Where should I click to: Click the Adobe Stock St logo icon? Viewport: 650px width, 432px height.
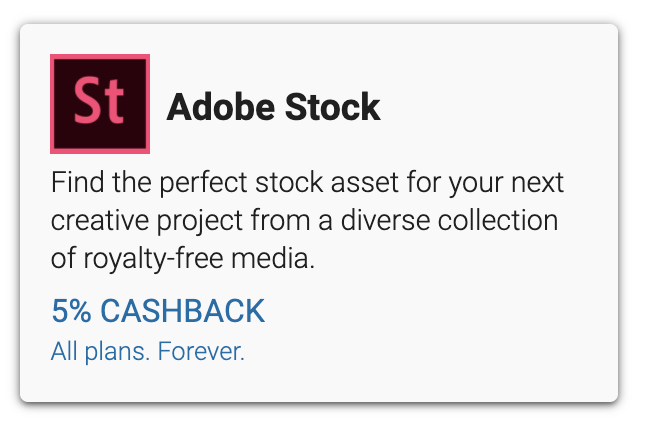click(100, 104)
